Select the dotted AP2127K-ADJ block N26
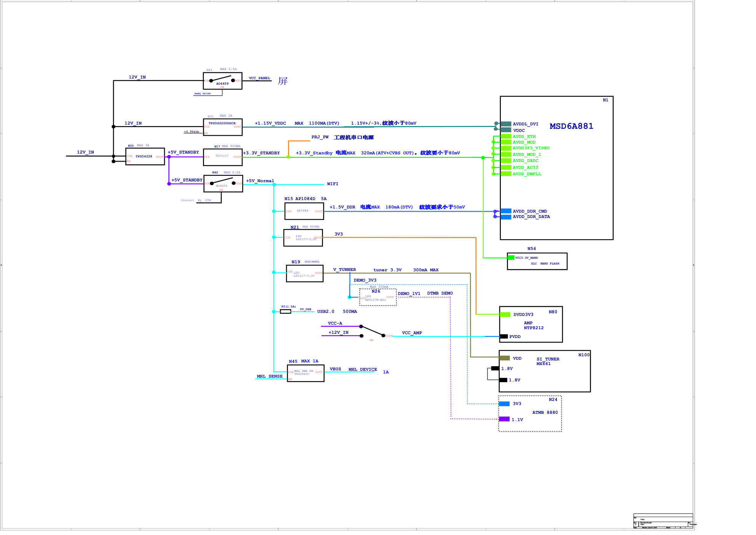 [x=377, y=297]
